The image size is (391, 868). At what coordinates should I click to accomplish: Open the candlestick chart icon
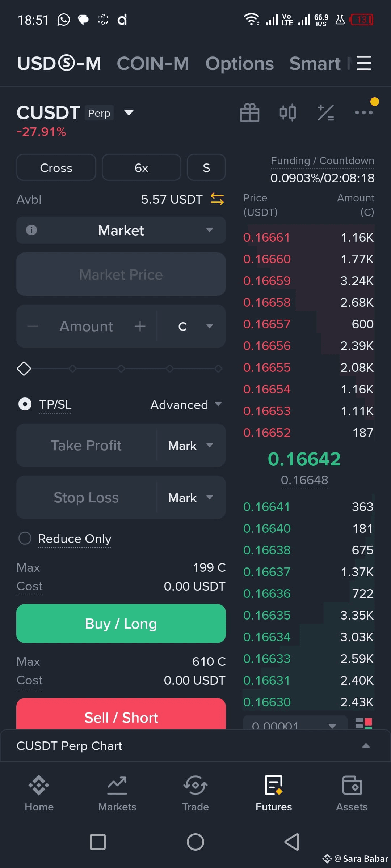tap(288, 112)
